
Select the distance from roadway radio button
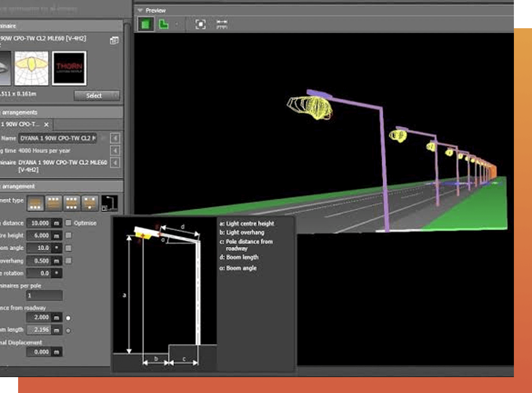coord(68,318)
